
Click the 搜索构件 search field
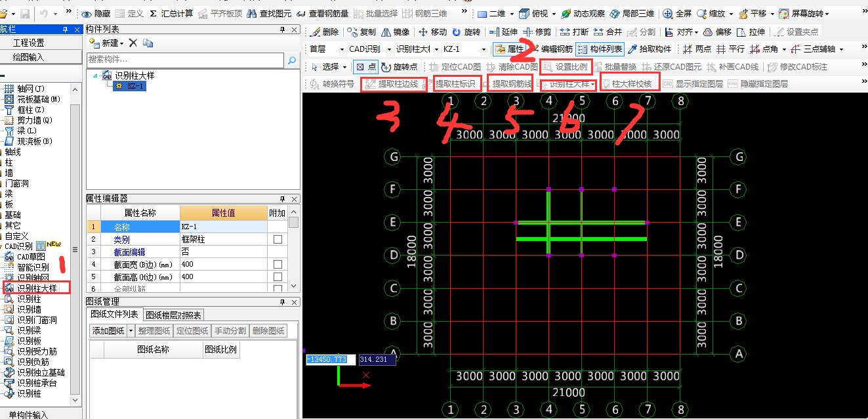pyautogui.click(x=186, y=60)
